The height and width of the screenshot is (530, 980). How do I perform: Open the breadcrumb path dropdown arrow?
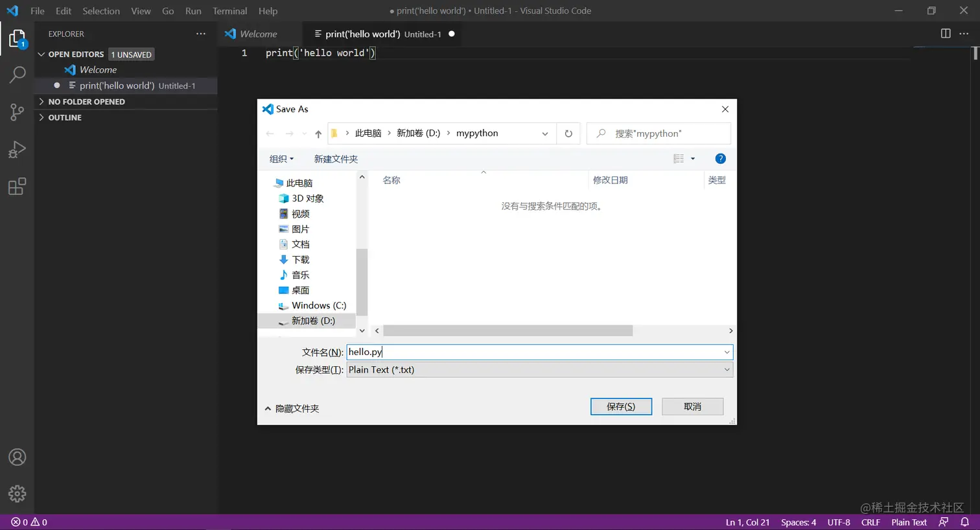(x=544, y=133)
